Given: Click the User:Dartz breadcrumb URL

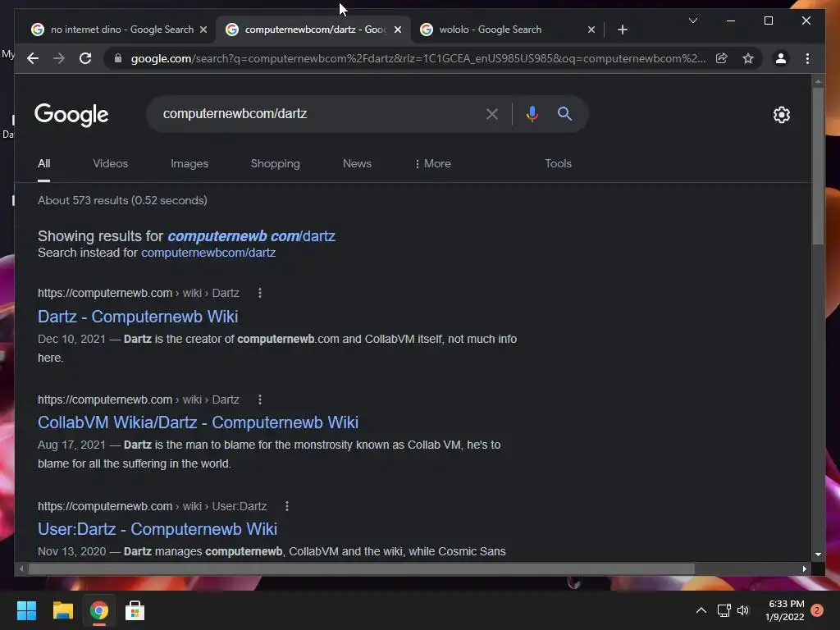Looking at the screenshot, I should pyautogui.click(x=152, y=506).
